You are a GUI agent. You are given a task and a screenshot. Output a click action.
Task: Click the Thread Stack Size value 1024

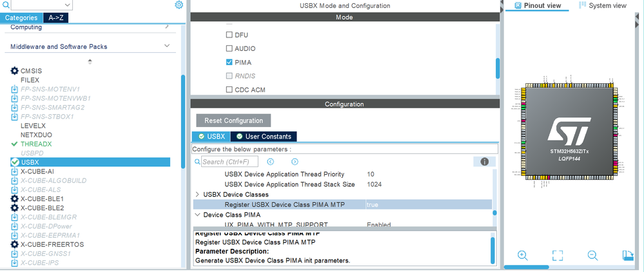tap(374, 184)
